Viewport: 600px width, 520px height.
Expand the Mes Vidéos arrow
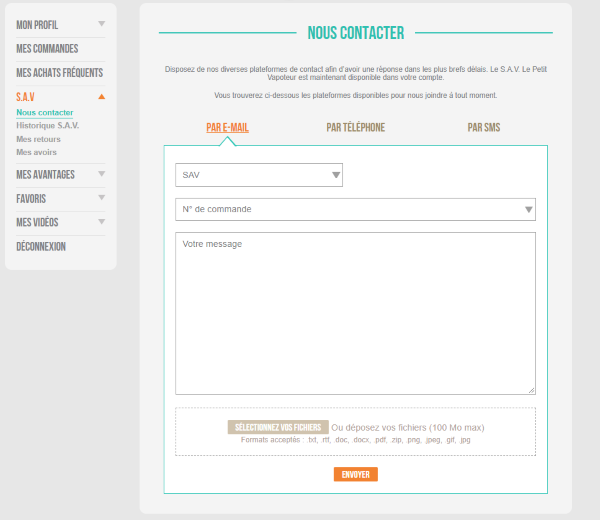pyautogui.click(x=101, y=222)
